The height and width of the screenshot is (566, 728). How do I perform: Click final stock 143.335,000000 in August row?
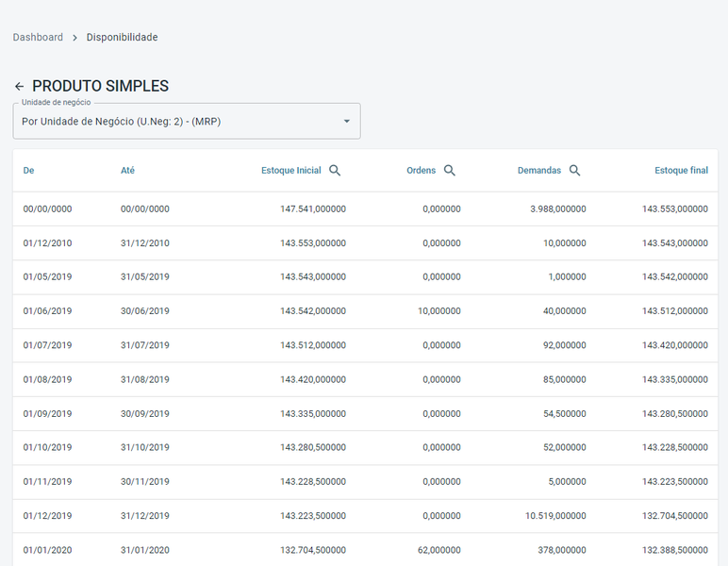(675, 380)
